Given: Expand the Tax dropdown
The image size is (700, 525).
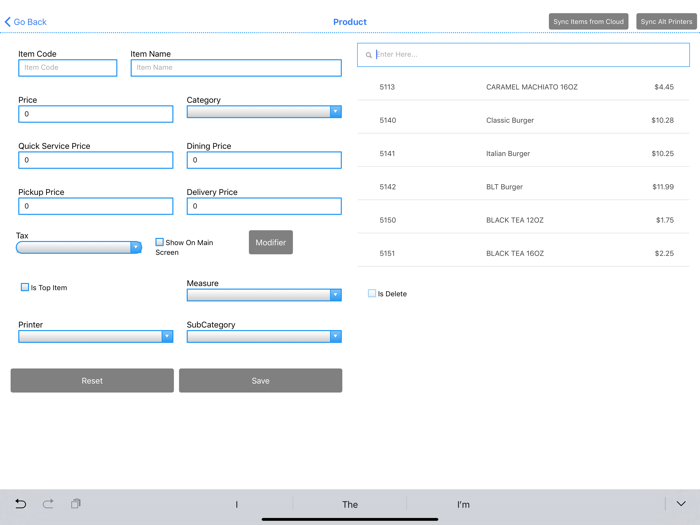Looking at the screenshot, I should [79, 247].
